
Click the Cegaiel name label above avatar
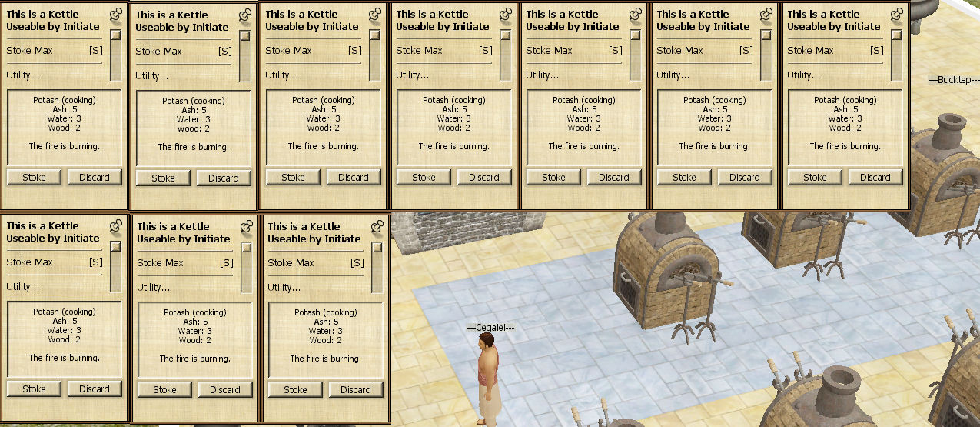pos(490,328)
